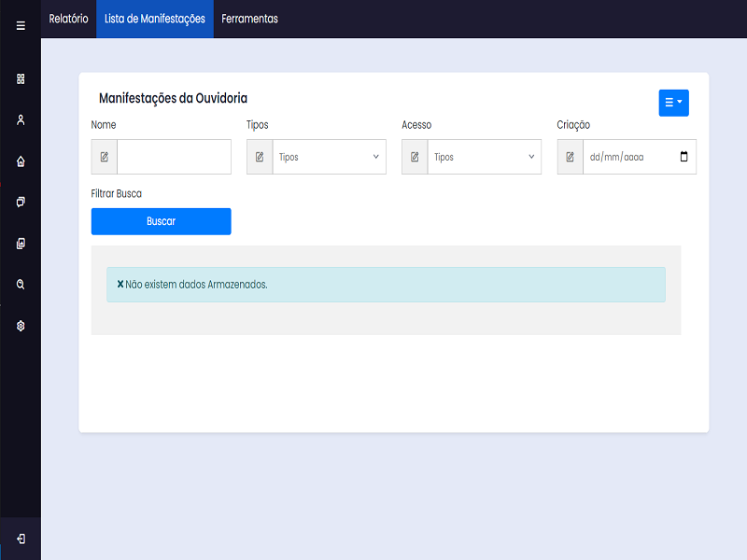Screen dimensions: 747x560
Task: Open the blue list options dropdown button
Action: [x=673, y=102]
